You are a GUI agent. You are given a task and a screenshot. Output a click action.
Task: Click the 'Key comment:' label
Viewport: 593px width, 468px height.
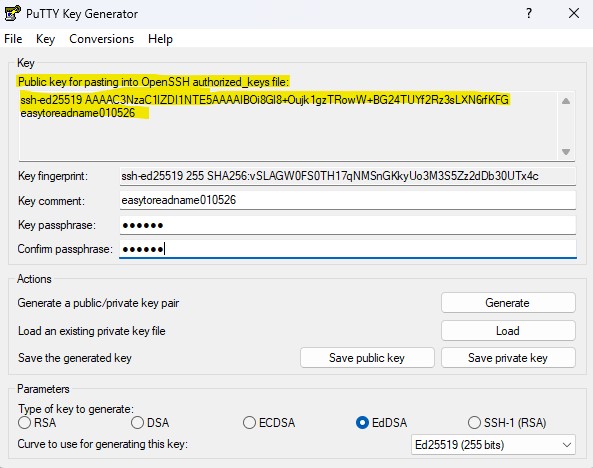click(51, 201)
